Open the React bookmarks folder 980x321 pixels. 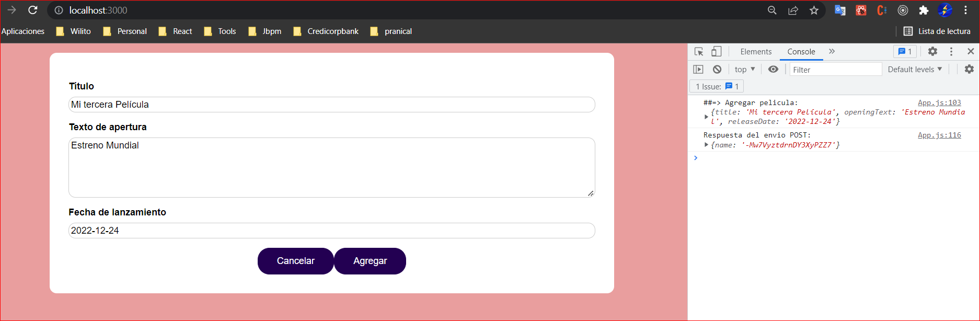tap(176, 31)
